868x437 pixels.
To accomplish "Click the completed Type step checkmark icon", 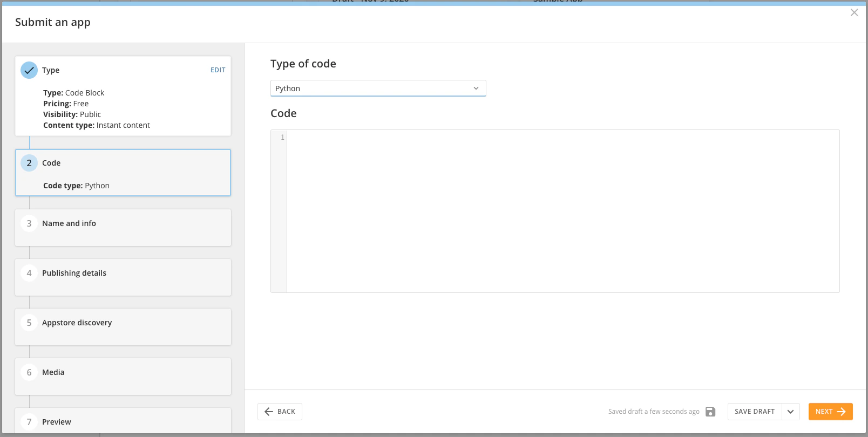I will point(29,70).
